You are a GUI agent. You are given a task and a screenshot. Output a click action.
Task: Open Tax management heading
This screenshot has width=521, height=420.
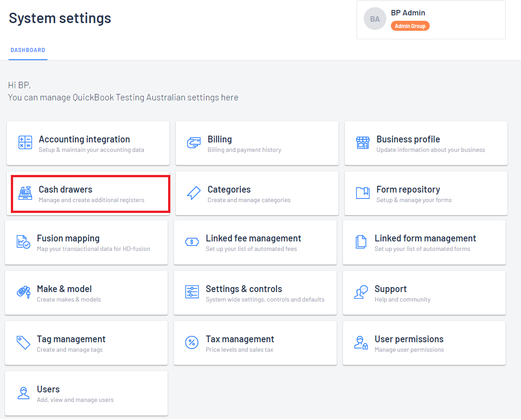click(x=240, y=339)
